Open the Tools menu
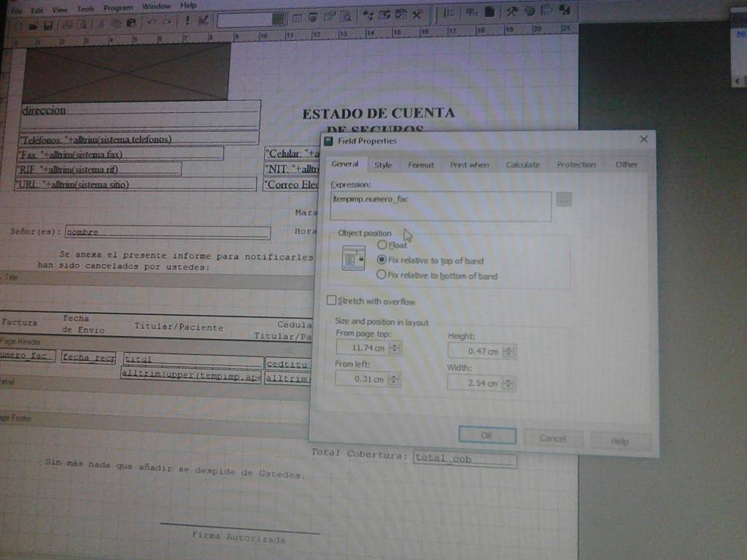This screenshot has height=560, width=747. click(86, 9)
